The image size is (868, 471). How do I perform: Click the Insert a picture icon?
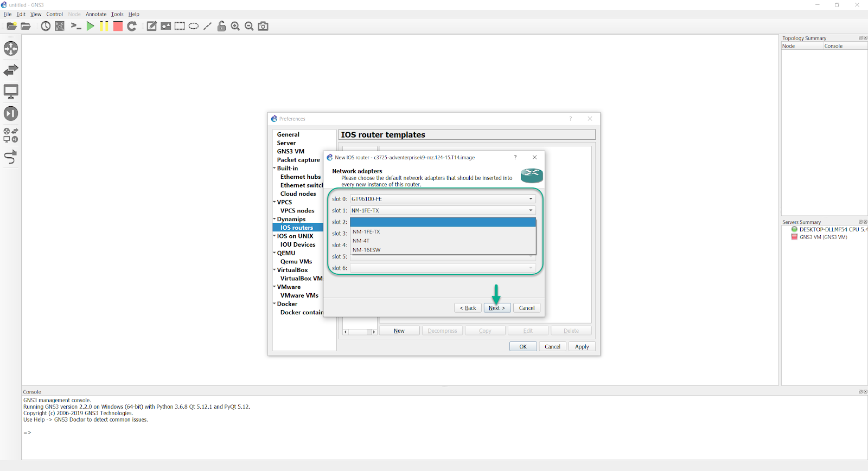point(166,26)
